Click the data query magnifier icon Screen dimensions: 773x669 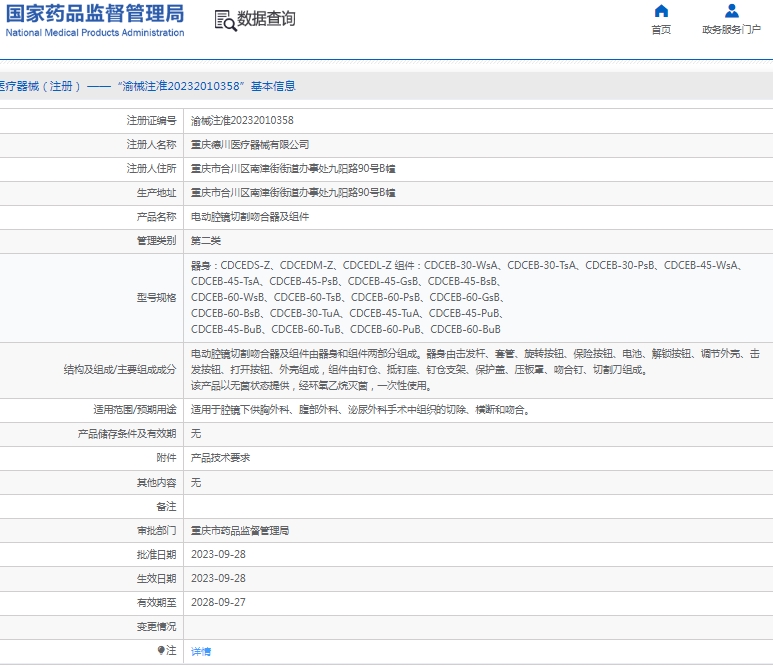point(225,21)
